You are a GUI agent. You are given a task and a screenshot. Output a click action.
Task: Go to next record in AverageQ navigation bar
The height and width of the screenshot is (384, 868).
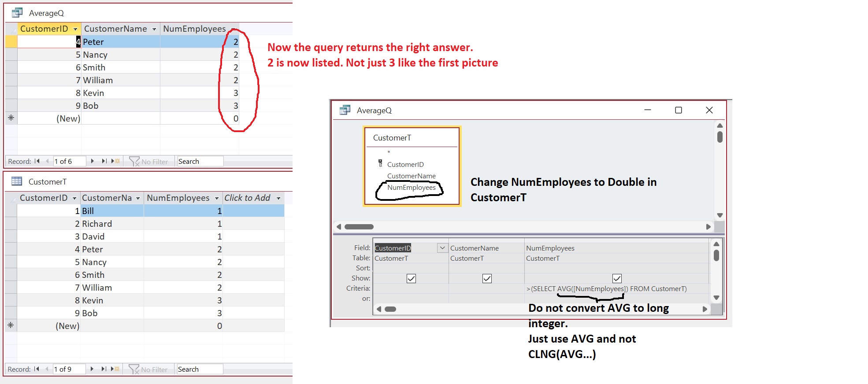coord(92,161)
